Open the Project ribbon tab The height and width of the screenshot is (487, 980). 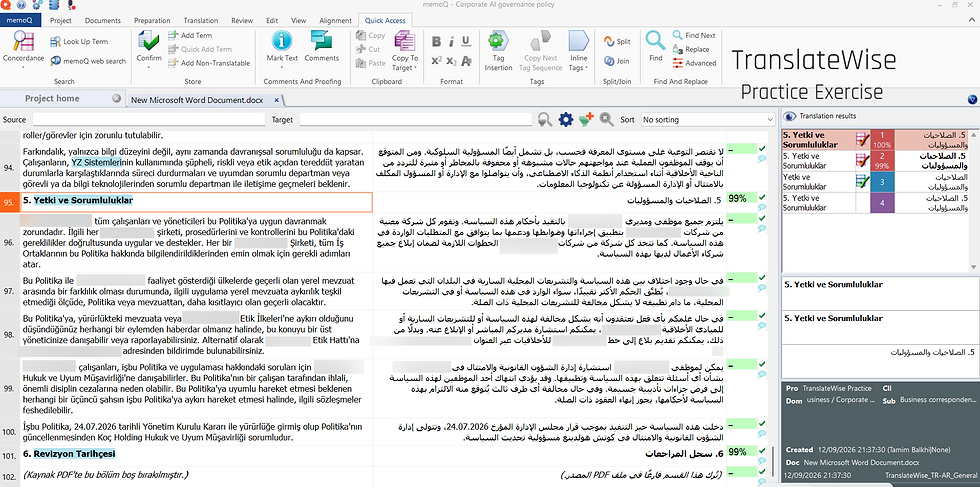click(61, 21)
